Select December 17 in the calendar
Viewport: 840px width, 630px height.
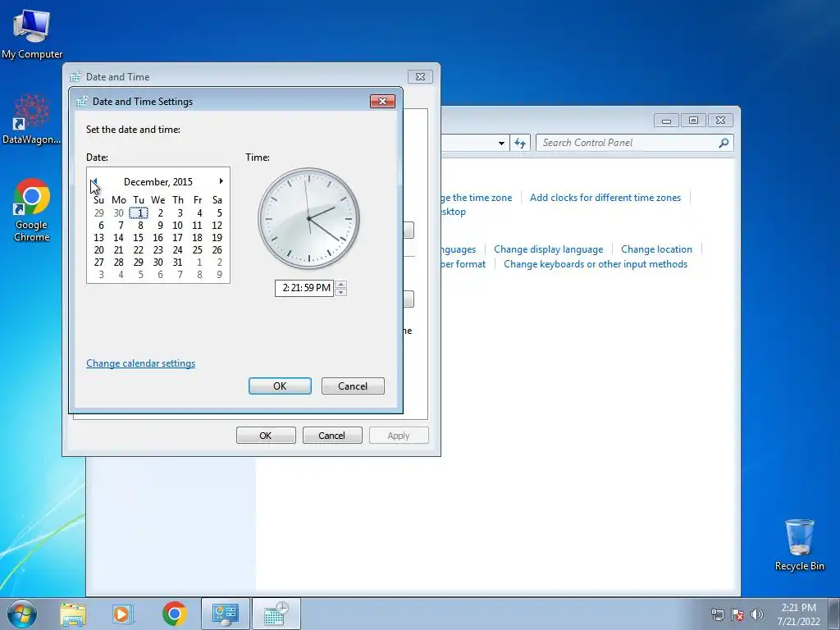pos(177,237)
